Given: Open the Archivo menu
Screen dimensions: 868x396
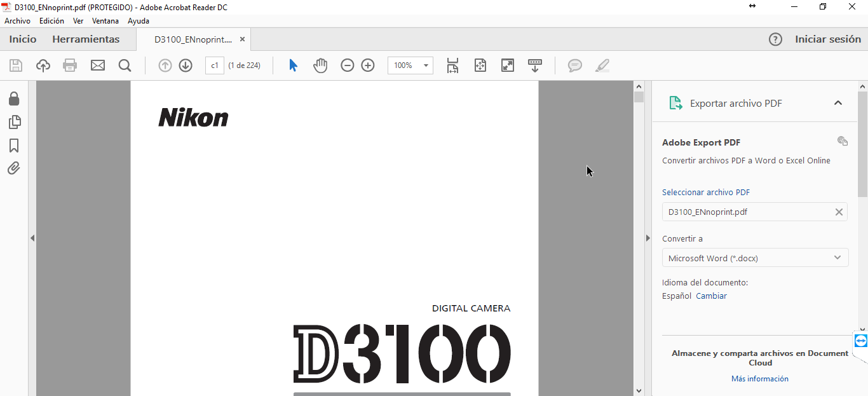Looking at the screenshot, I should coord(17,21).
